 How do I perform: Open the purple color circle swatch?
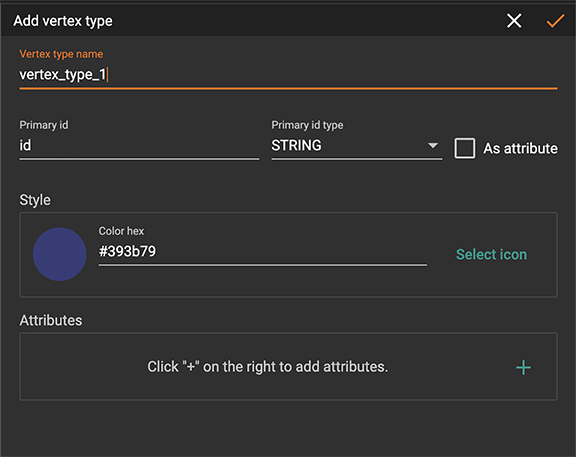[60, 254]
